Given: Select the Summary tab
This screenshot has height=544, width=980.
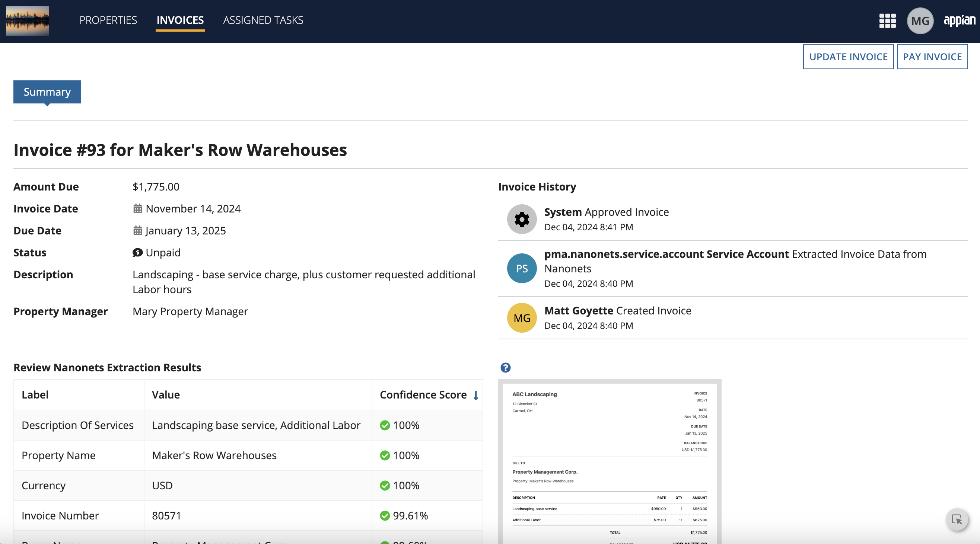Looking at the screenshot, I should 47,92.
